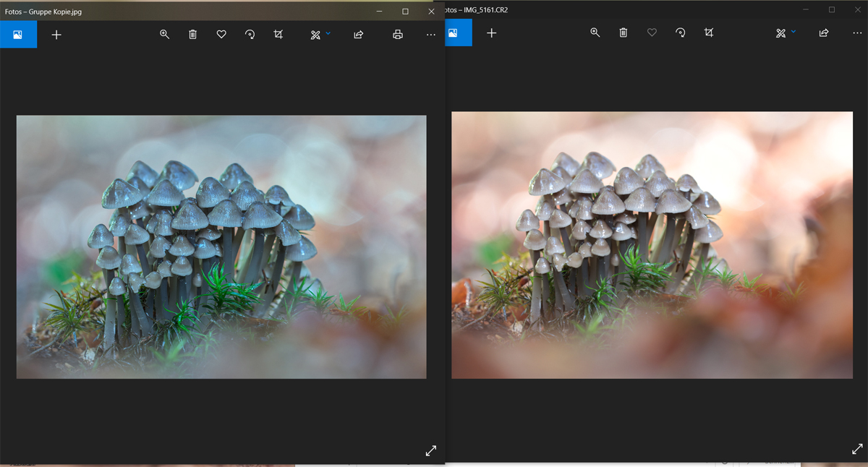Zoom in the Gruppe Kopie.jpg window

click(x=164, y=34)
